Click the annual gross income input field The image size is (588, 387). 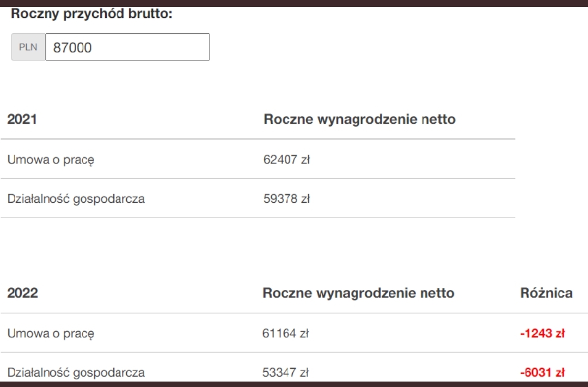coord(127,47)
